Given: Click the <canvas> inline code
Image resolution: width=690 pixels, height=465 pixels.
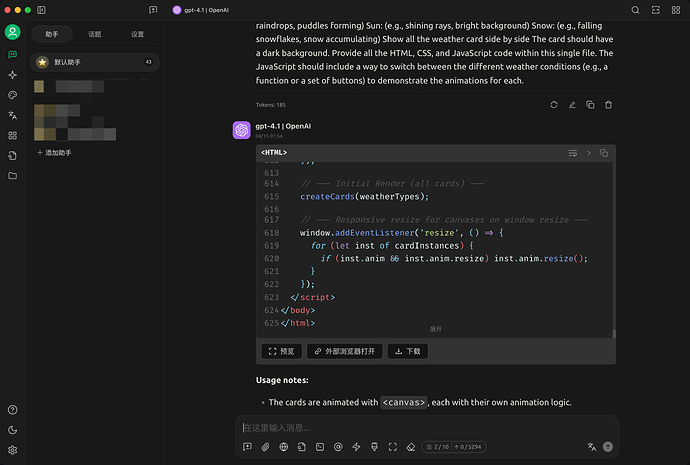Looking at the screenshot, I should 404,402.
